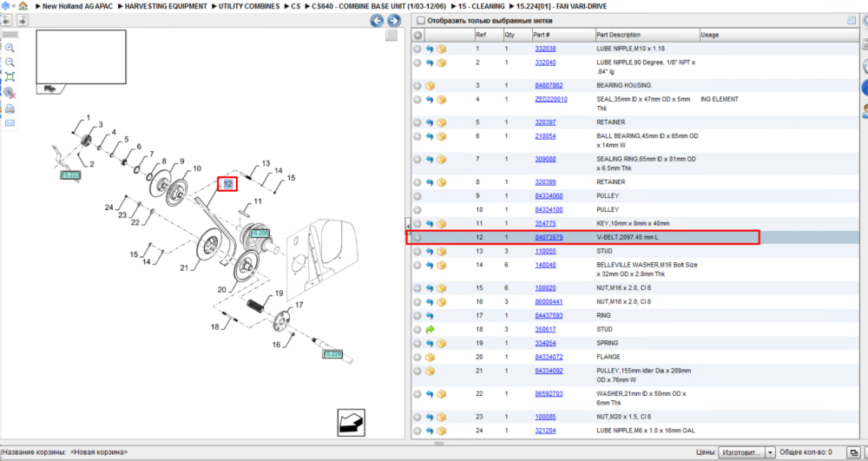This screenshot has height=461, width=868.
Task: Click the green arrow icon in STUD 350617 row
Action: pyautogui.click(x=430, y=329)
